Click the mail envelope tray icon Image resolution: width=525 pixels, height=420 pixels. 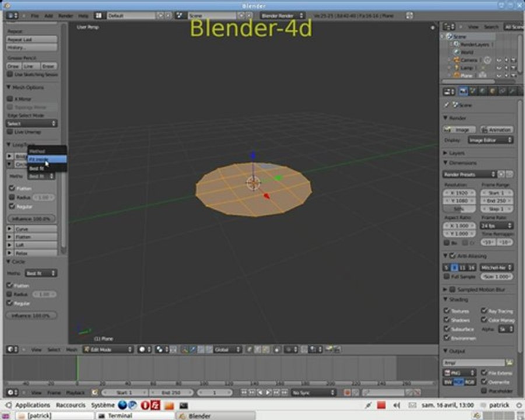tap(412, 405)
